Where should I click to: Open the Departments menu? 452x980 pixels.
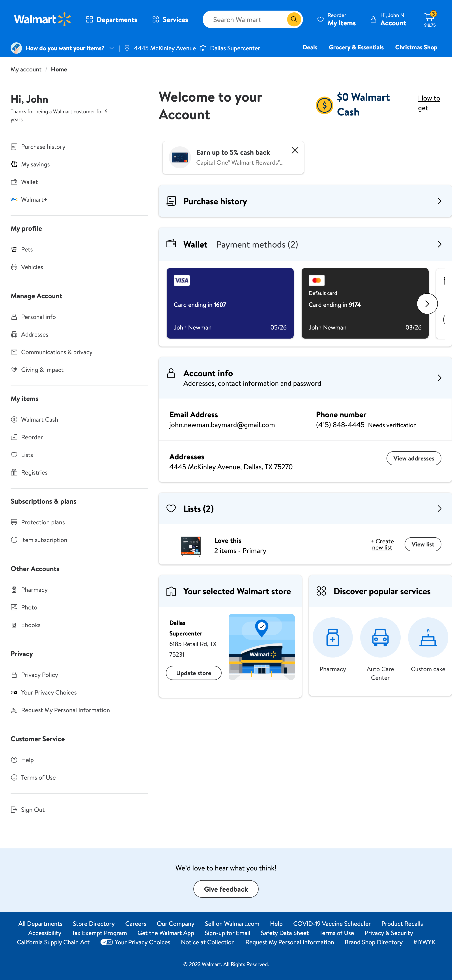(112, 19)
